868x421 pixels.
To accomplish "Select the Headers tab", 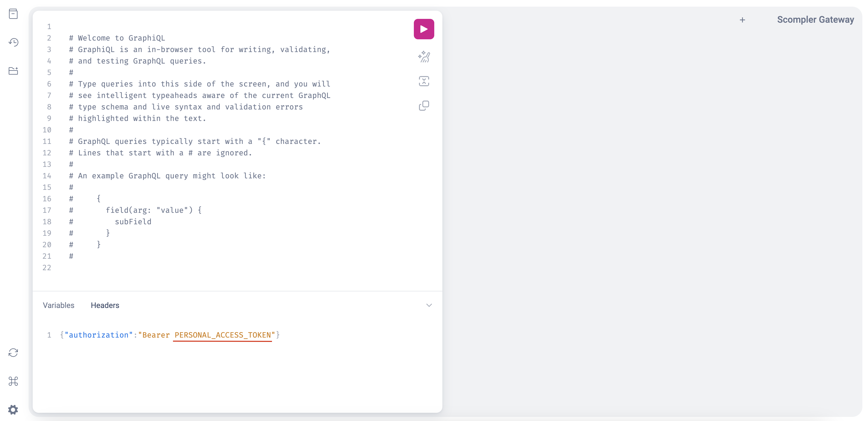I will pyautogui.click(x=105, y=305).
